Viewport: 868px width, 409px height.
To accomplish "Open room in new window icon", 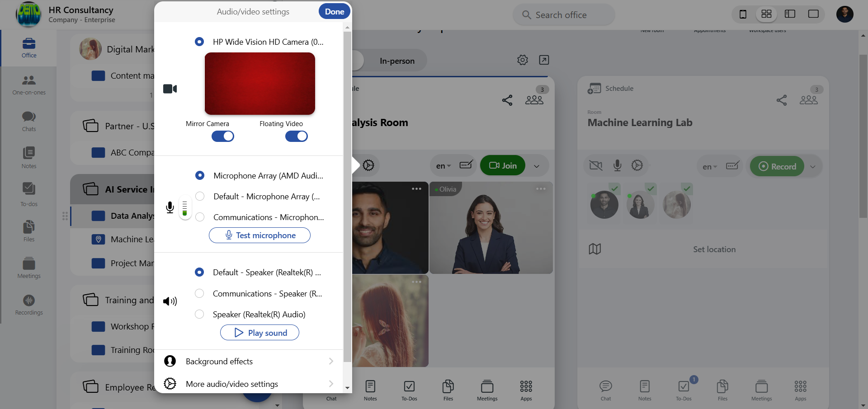I will [544, 60].
